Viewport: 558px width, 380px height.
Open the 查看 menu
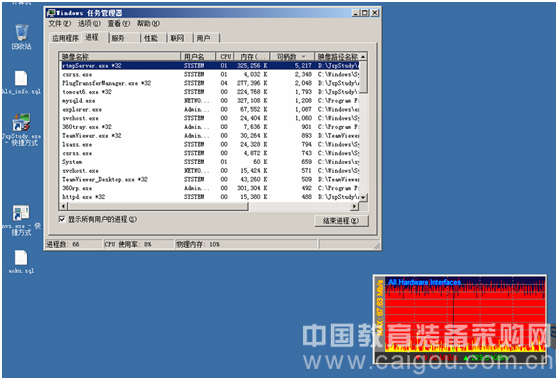[x=119, y=23]
